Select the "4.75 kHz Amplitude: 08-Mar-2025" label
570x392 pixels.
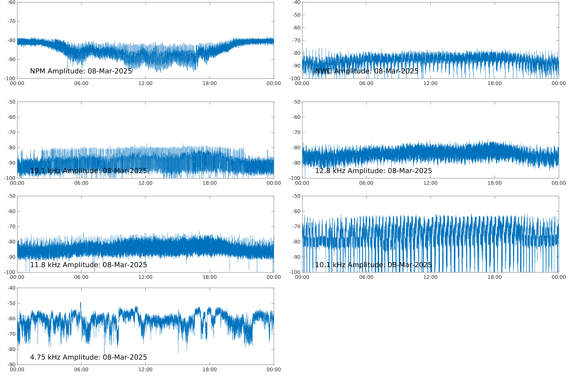point(88,357)
